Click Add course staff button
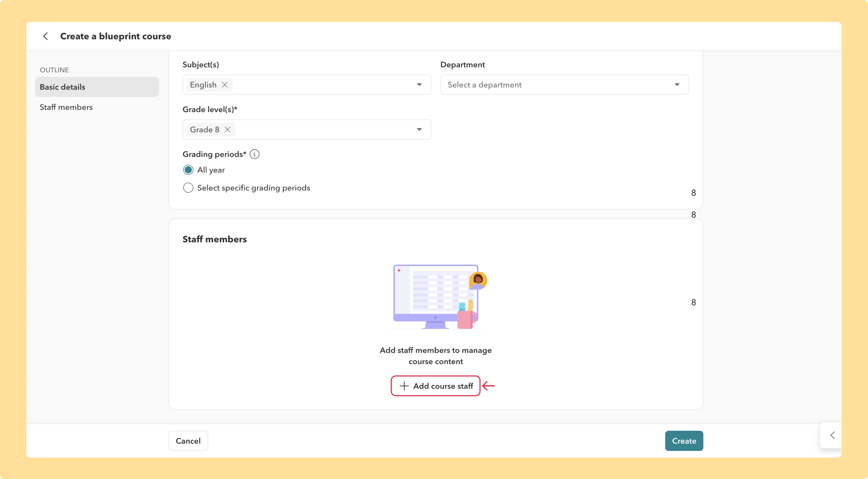 coord(435,386)
